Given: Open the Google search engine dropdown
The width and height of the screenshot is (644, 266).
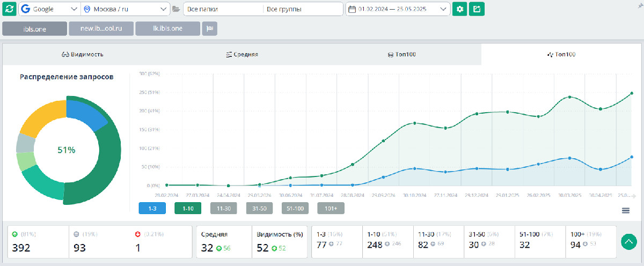Looking at the screenshot, I should [x=49, y=9].
